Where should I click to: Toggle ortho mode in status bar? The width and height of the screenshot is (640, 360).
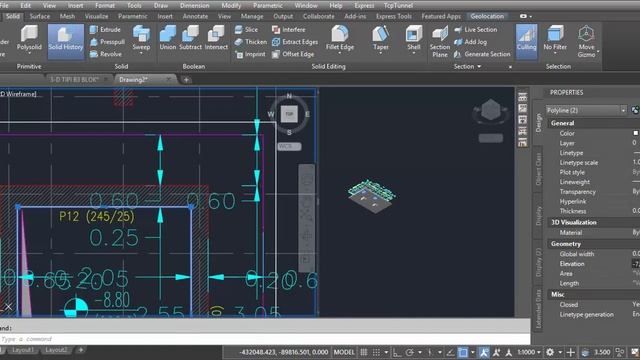click(x=396, y=352)
